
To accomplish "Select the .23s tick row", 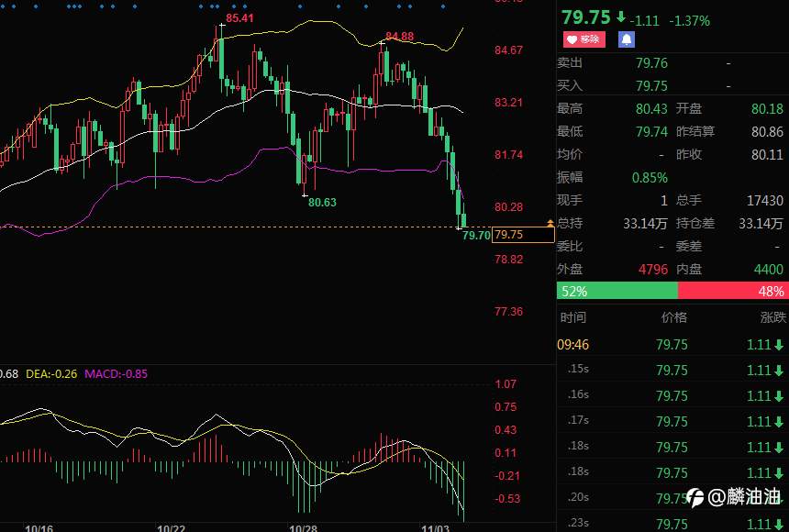I will [x=672, y=524].
